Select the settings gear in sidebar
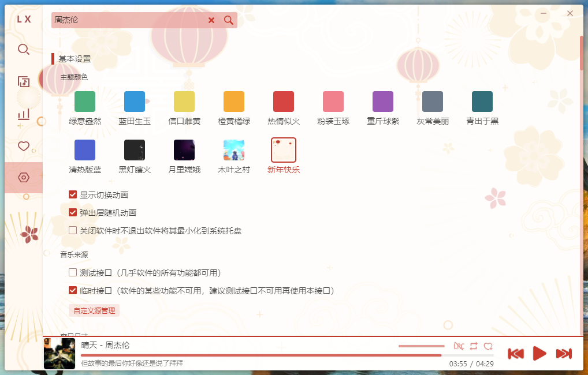 (x=23, y=178)
